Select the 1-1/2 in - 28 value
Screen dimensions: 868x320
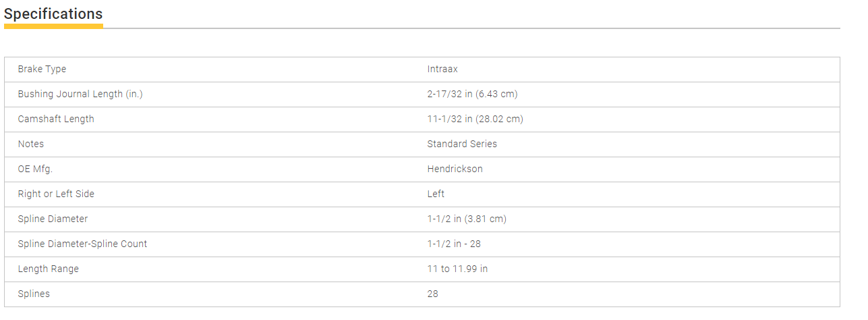(454, 244)
